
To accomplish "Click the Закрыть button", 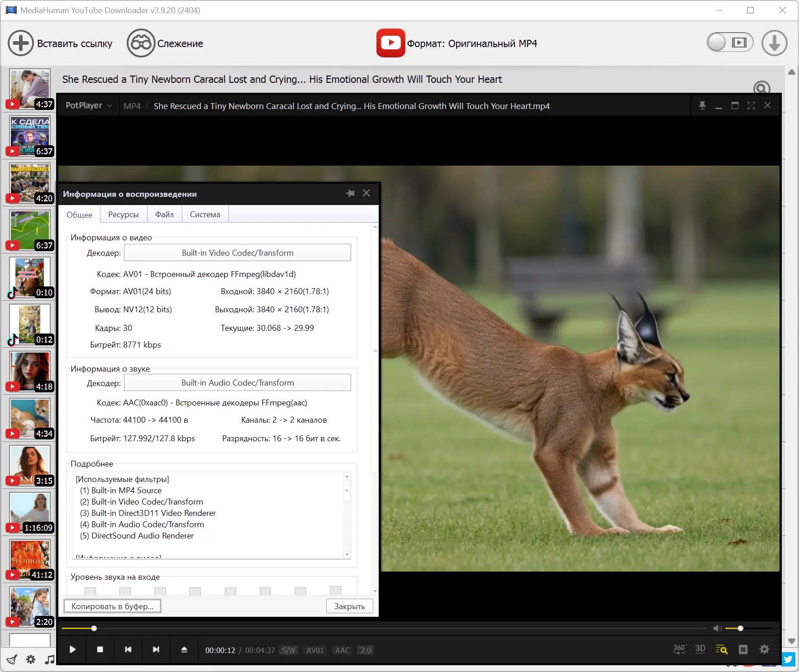I will click(349, 606).
